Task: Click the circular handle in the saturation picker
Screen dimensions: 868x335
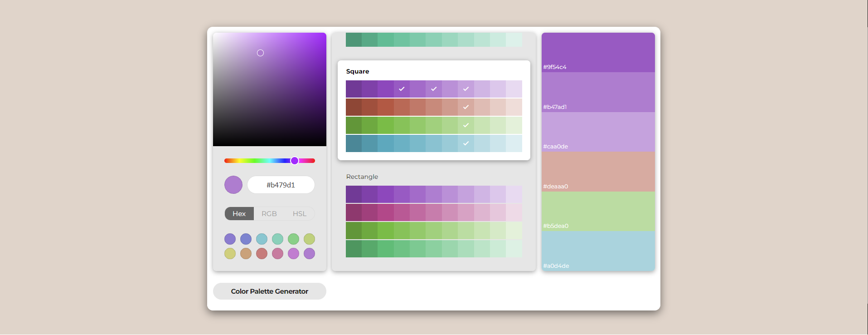Action: [x=260, y=53]
